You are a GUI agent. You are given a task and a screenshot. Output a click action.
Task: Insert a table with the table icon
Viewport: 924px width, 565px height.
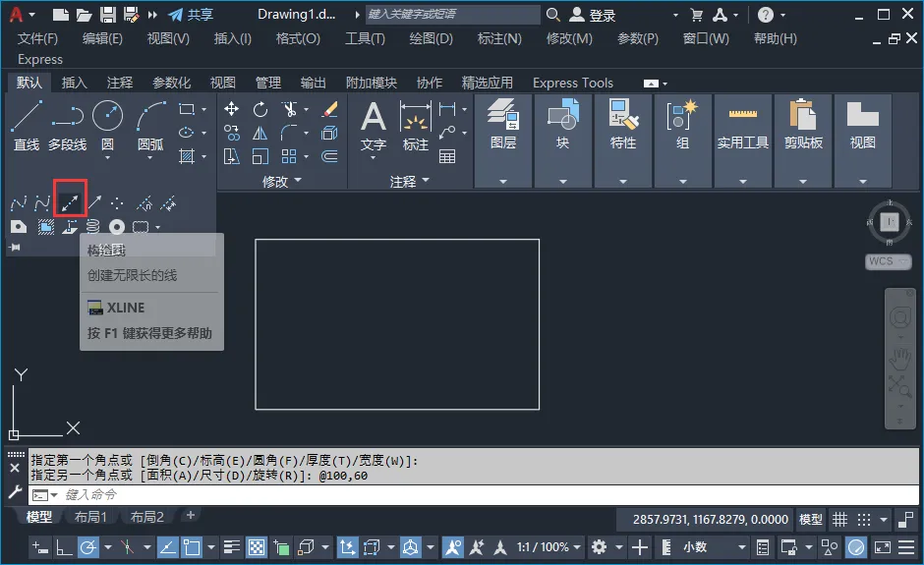pyautogui.click(x=447, y=156)
